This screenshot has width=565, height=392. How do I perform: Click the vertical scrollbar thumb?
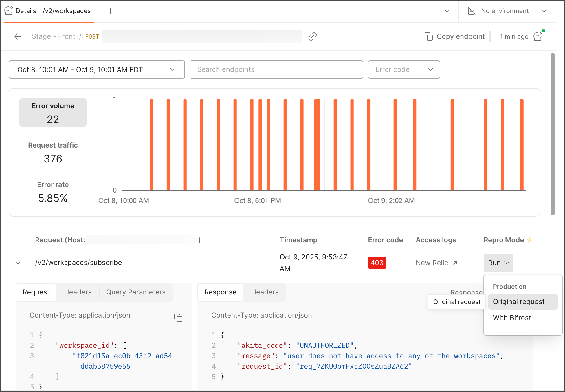553,133
